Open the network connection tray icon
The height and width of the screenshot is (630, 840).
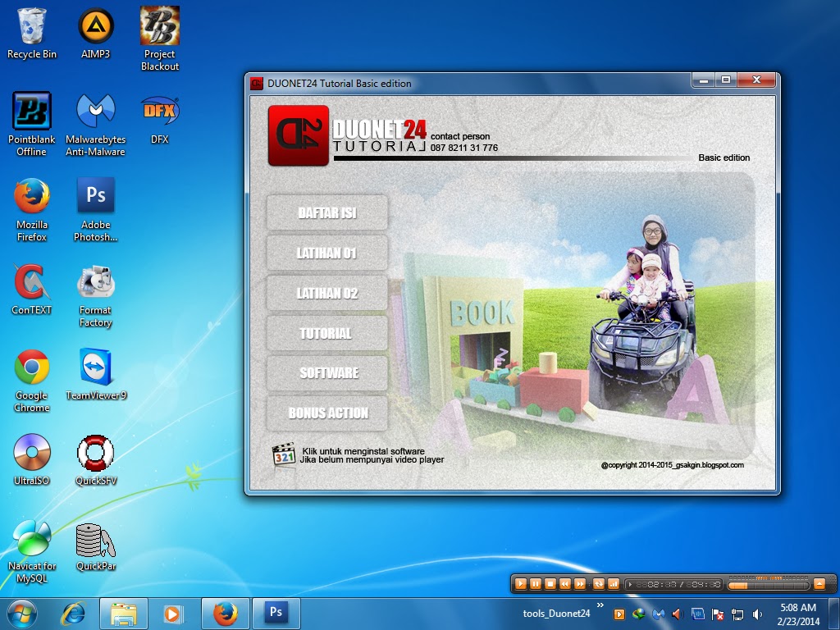[737, 614]
